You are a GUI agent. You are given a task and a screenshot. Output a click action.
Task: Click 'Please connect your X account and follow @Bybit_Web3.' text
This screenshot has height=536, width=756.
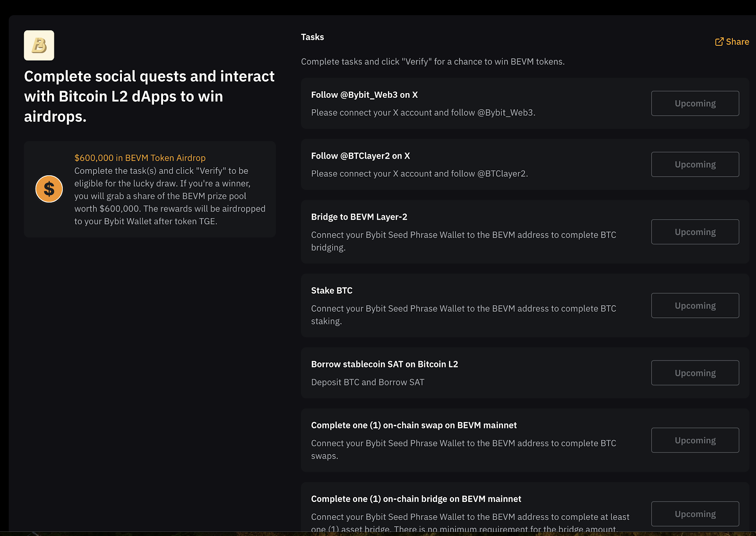[x=423, y=112]
